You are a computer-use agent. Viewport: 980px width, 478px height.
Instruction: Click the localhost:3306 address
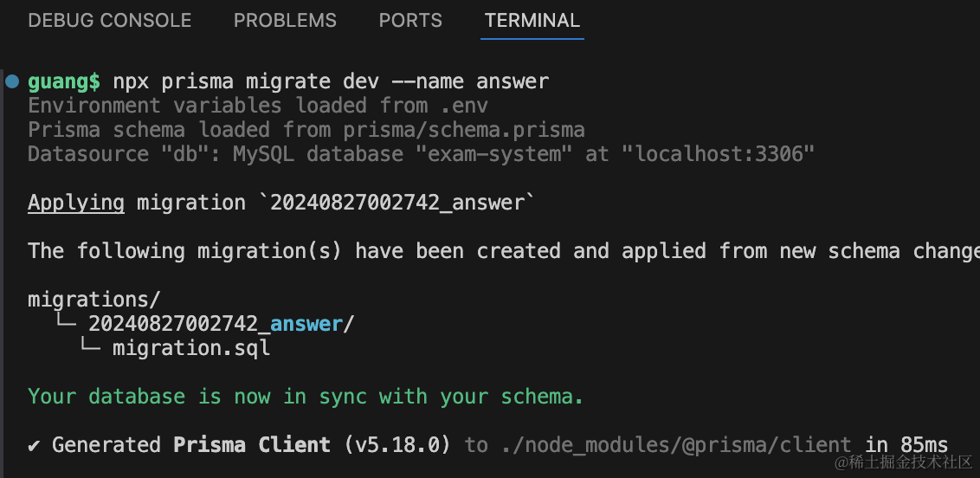(725, 154)
